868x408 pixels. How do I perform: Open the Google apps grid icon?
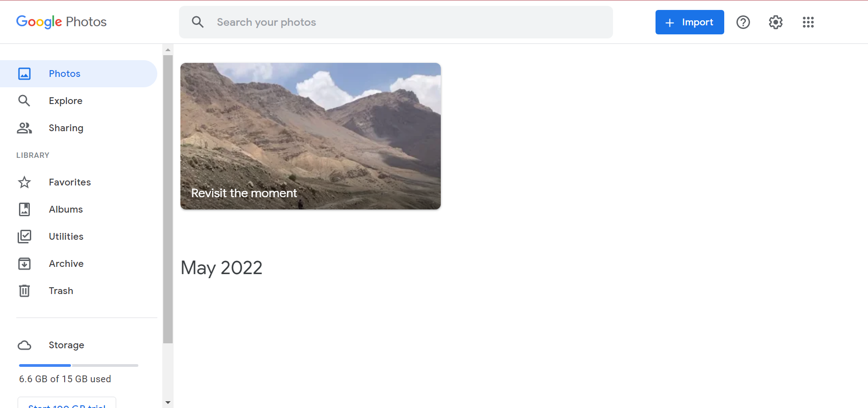(x=808, y=22)
